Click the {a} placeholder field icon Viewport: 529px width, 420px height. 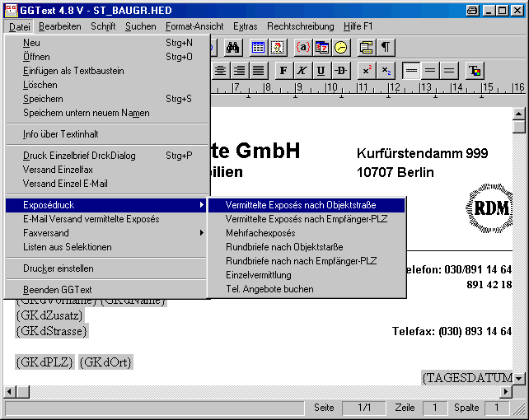point(303,48)
